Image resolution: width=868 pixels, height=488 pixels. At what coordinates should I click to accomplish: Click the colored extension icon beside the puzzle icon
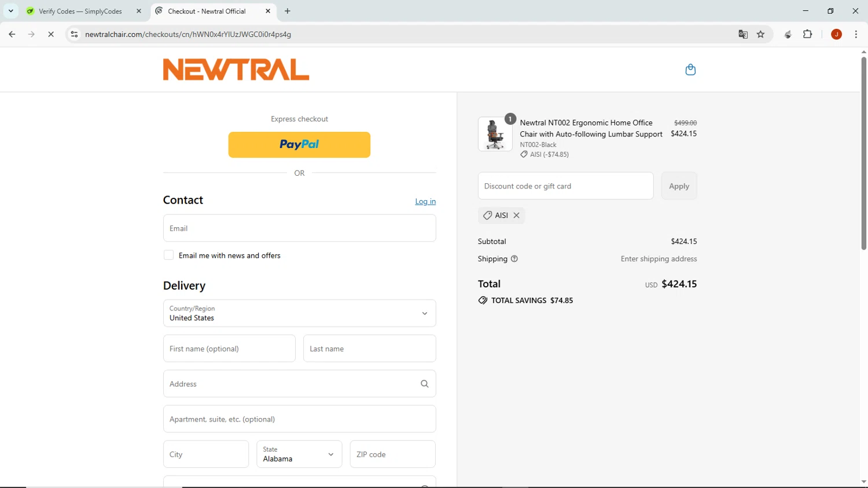coord(788,34)
